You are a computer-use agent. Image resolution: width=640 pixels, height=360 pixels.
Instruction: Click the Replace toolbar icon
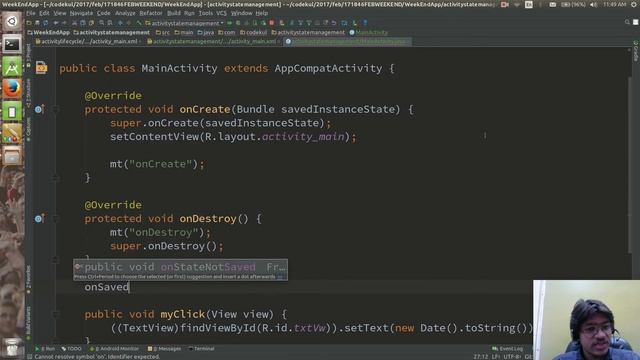pos(110,23)
